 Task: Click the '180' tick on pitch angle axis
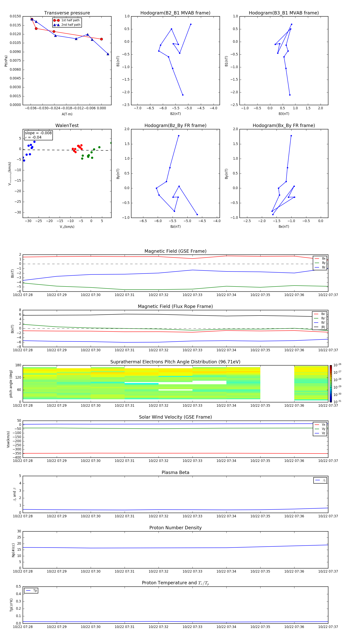(x=18, y=365)
